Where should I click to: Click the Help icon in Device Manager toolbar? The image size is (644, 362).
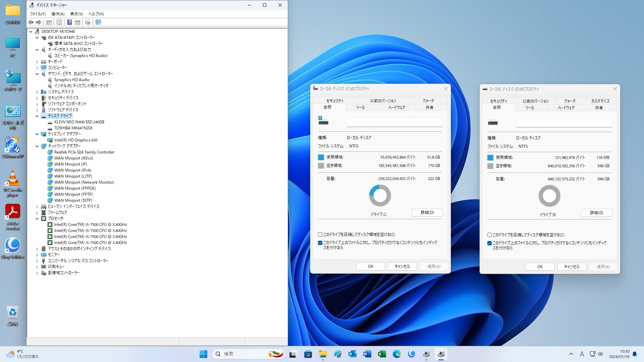click(69, 22)
